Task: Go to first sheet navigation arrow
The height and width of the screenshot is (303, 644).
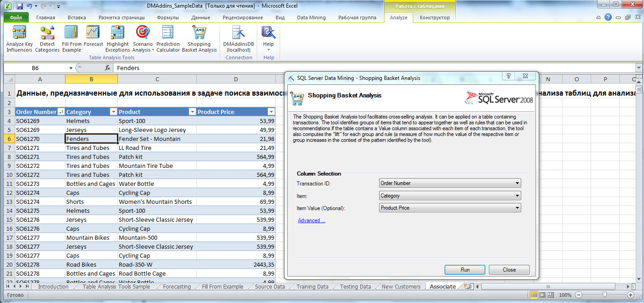Action: (8, 286)
